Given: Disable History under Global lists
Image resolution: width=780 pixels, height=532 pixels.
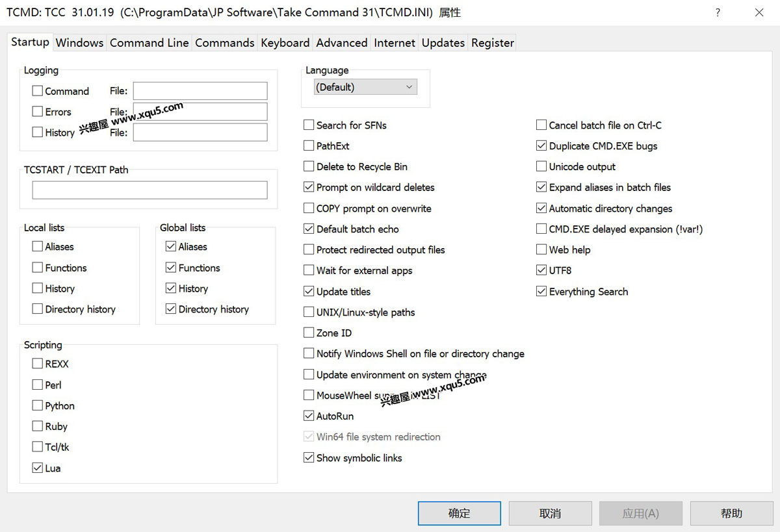Looking at the screenshot, I should [x=171, y=288].
